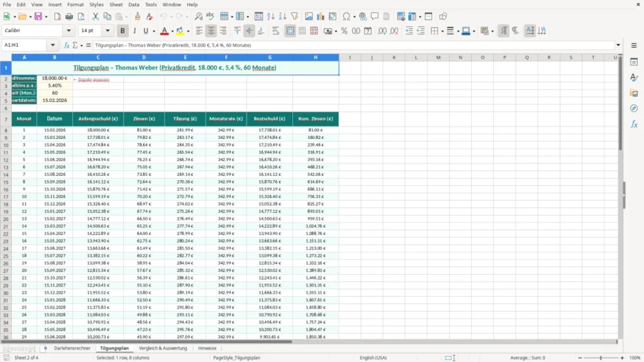Export directly as PDF

pyautogui.click(x=57, y=16)
